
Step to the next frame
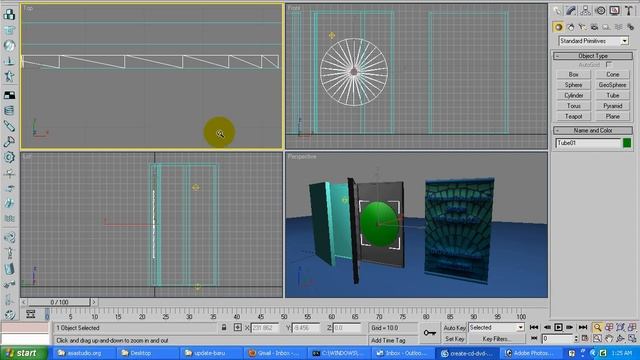click(x=570, y=327)
